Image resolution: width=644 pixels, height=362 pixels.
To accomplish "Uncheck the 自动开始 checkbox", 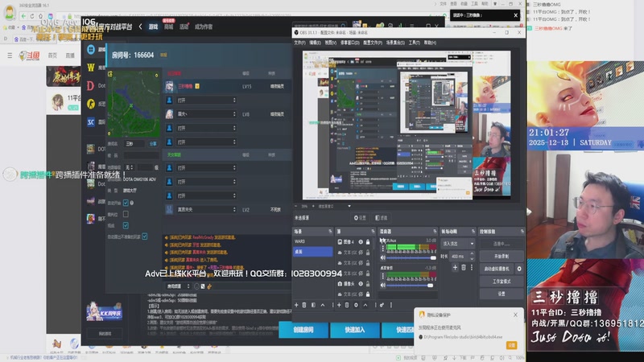I will (126, 203).
